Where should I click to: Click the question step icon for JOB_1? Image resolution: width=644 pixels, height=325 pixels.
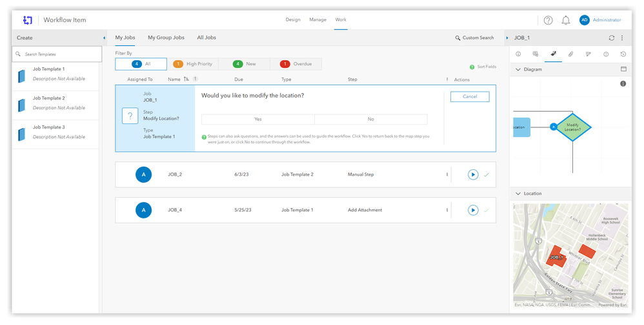(x=130, y=116)
